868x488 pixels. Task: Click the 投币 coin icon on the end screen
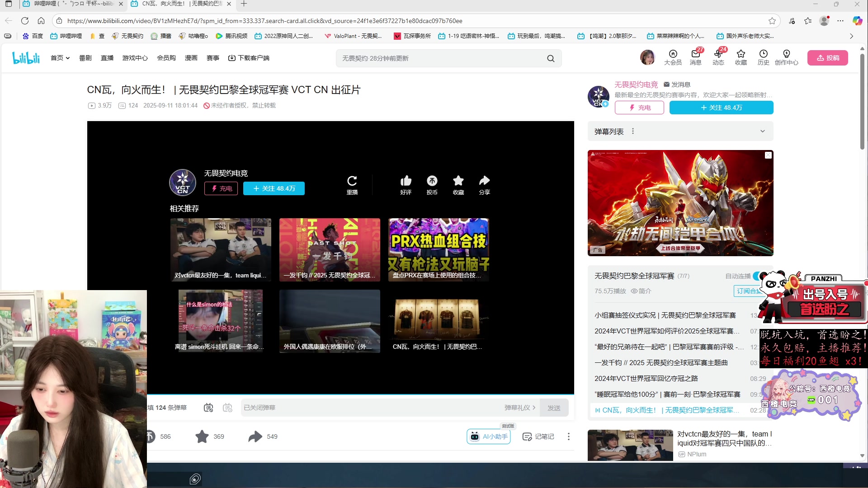[432, 181]
